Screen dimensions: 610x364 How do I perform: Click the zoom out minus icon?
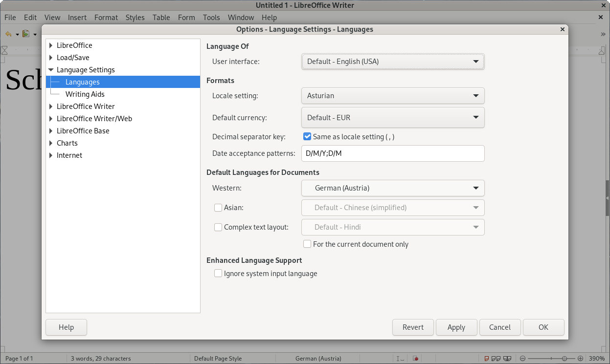pyautogui.click(x=522, y=359)
